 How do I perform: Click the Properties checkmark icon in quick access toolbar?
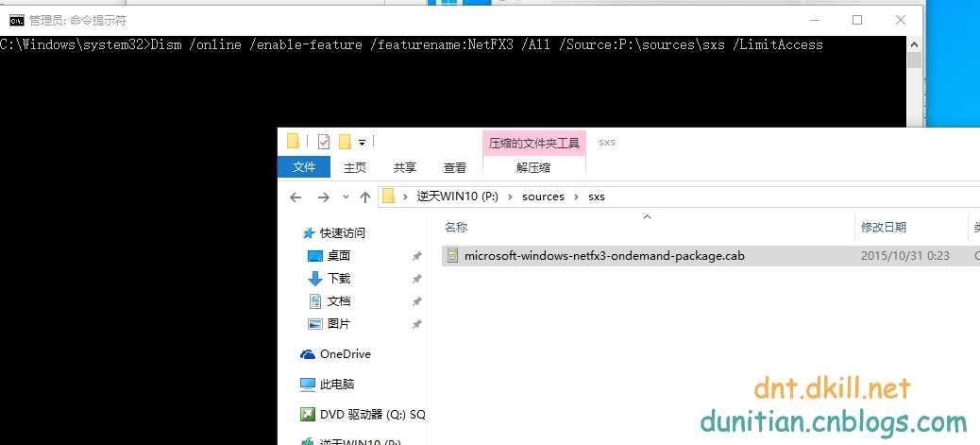click(324, 142)
